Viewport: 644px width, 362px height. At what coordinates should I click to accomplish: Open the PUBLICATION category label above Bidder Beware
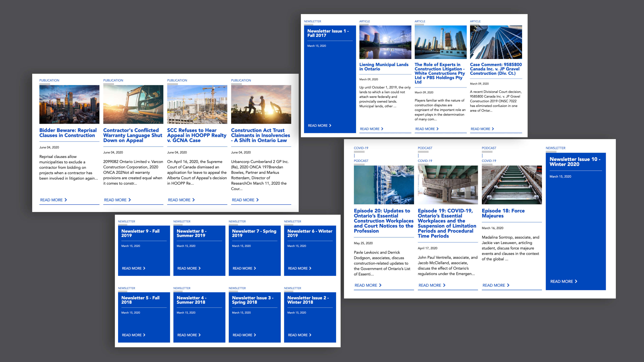pyautogui.click(x=49, y=80)
